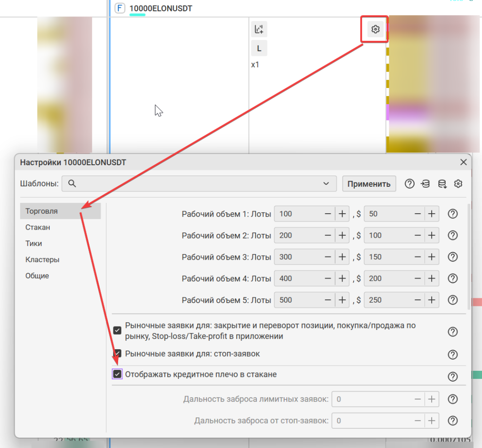This screenshot has width=482, height=448.
Task: Open the order book settings gear icon
Action: click(375, 30)
